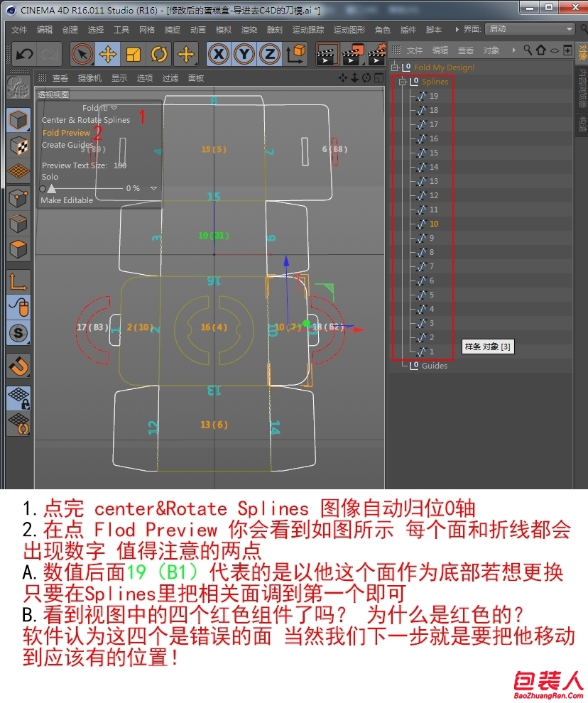Open the Render Settings icon
Screen dimensions: 588x703
point(377,54)
